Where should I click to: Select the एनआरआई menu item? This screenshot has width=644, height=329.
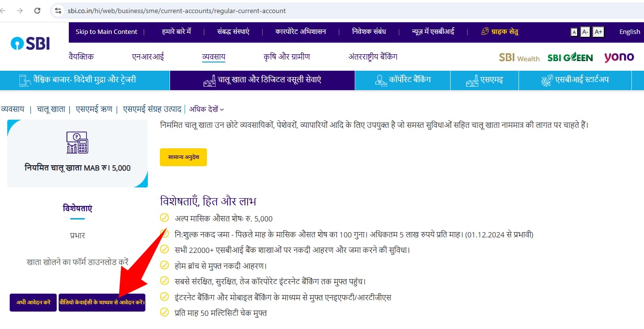point(148,57)
